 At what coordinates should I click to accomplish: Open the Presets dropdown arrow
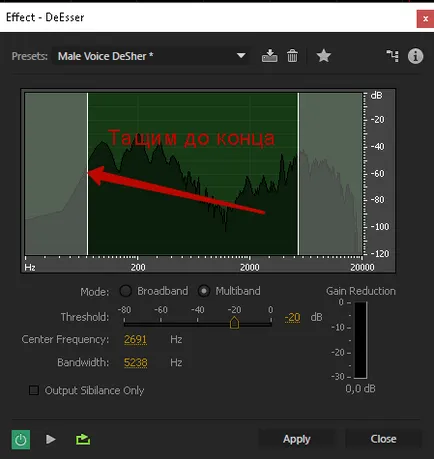[241, 56]
